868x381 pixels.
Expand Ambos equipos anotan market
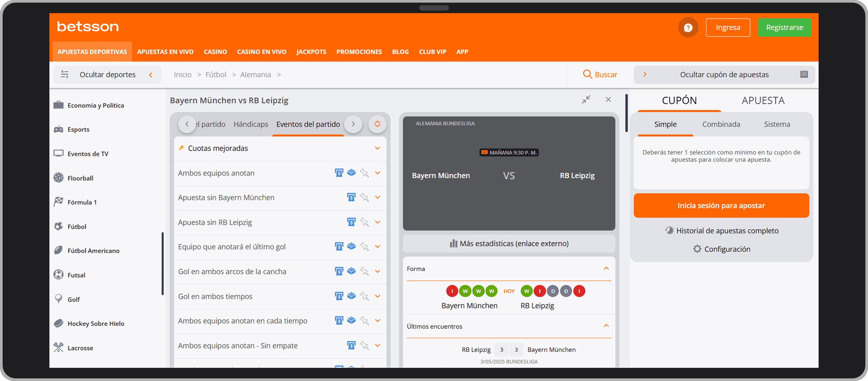pyautogui.click(x=377, y=173)
